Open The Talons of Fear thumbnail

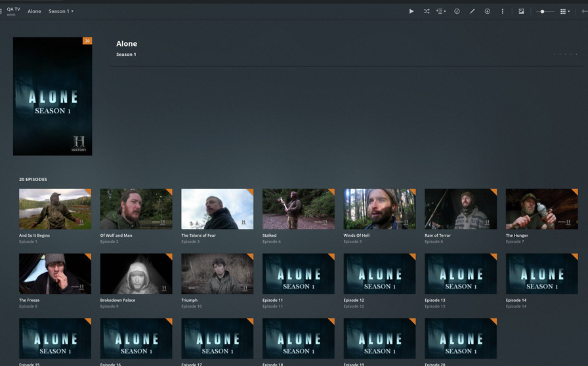click(217, 209)
